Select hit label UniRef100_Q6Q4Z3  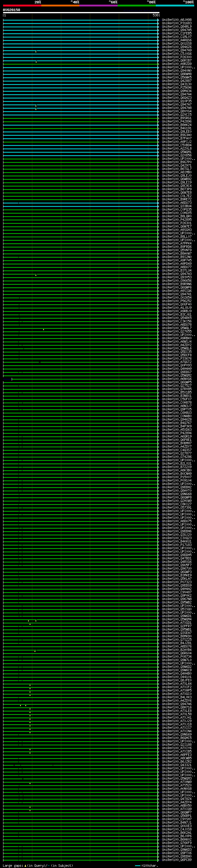coord(177,98)
